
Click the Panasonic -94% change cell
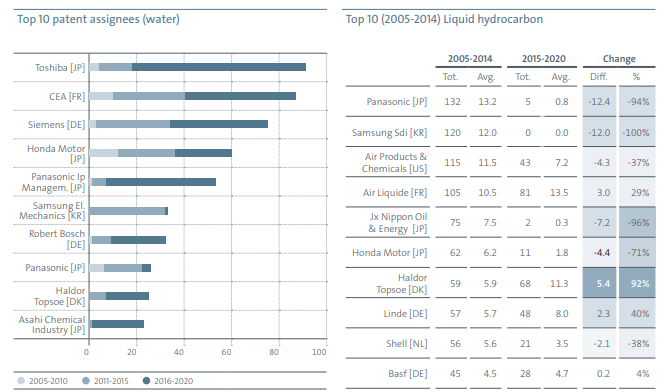point(637,102)
